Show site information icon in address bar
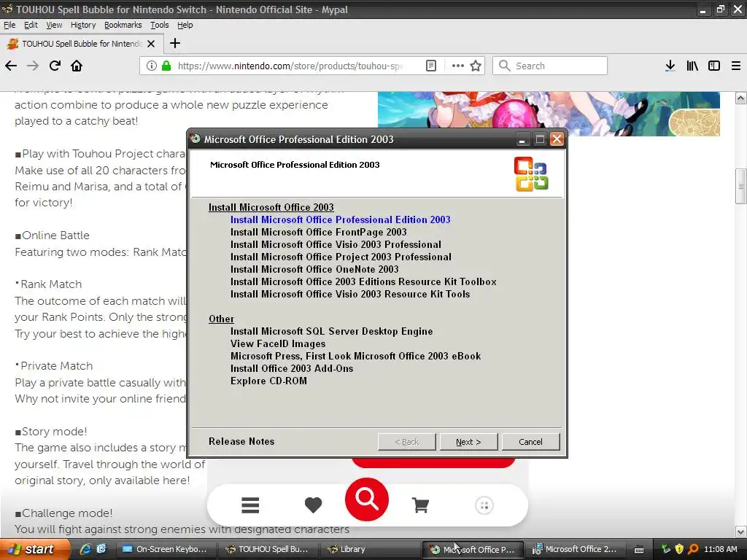This screenshot has width=747, height=560. pyautogui.click(x=152, y=66)
